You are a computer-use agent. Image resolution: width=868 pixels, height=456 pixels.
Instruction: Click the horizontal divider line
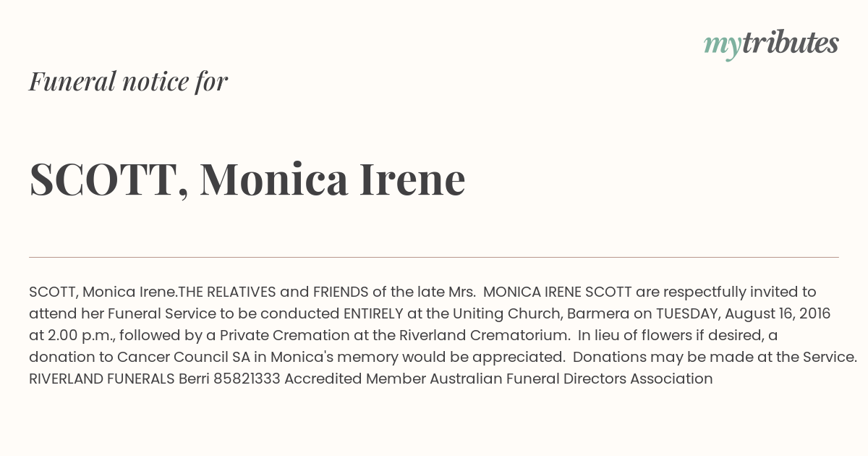(434, 257)
